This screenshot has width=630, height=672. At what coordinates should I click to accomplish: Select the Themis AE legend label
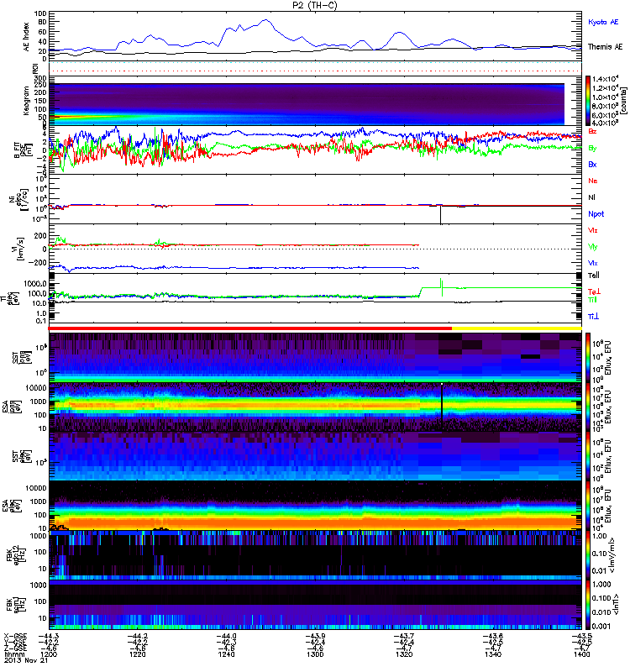pos(605,47)
